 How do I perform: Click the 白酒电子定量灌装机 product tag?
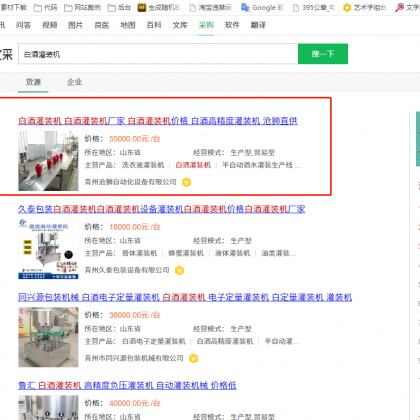[x=154, y=342]
